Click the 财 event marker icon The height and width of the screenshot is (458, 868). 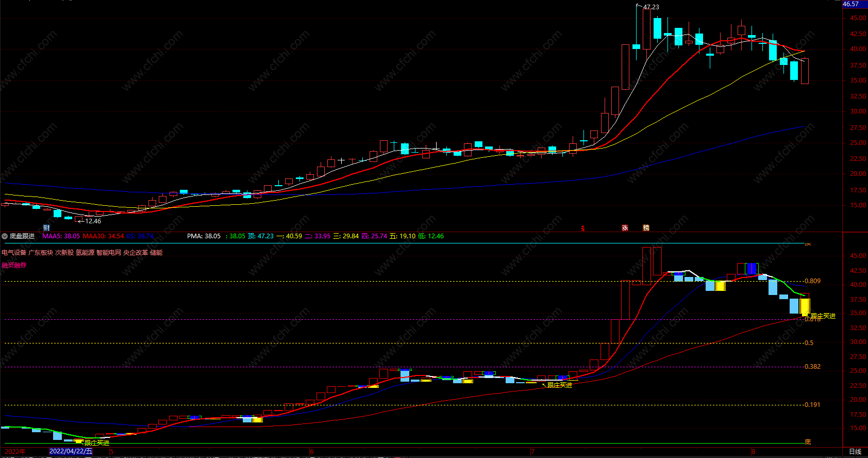point(46,228)
